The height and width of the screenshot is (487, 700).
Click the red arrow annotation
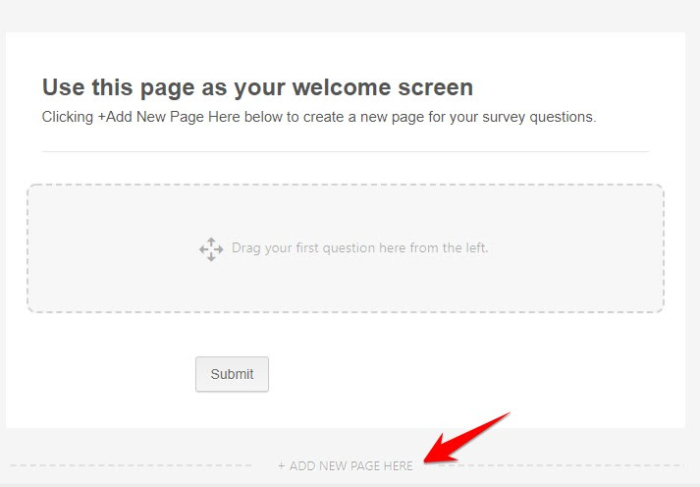click(x=468, y=438)
